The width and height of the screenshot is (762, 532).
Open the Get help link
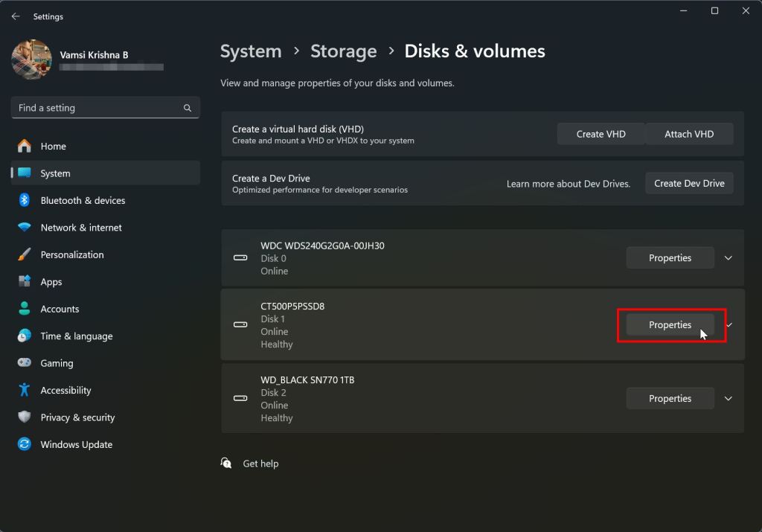(260, 464)
